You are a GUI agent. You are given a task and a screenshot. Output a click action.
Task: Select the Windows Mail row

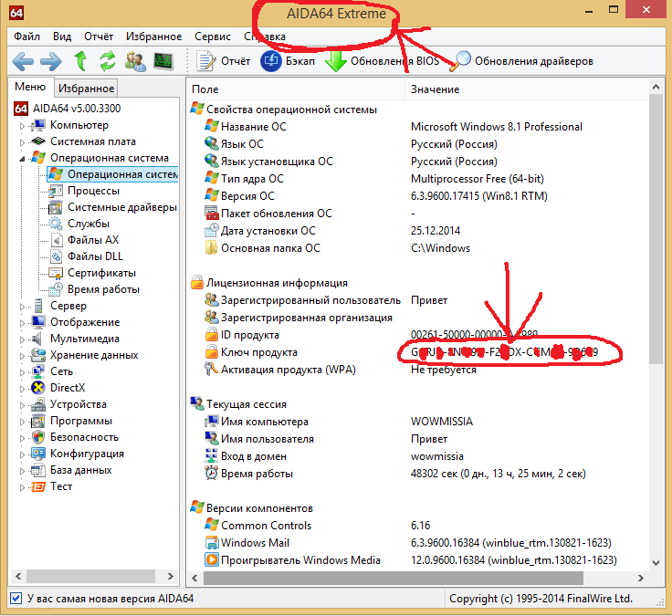coord(417,543)
